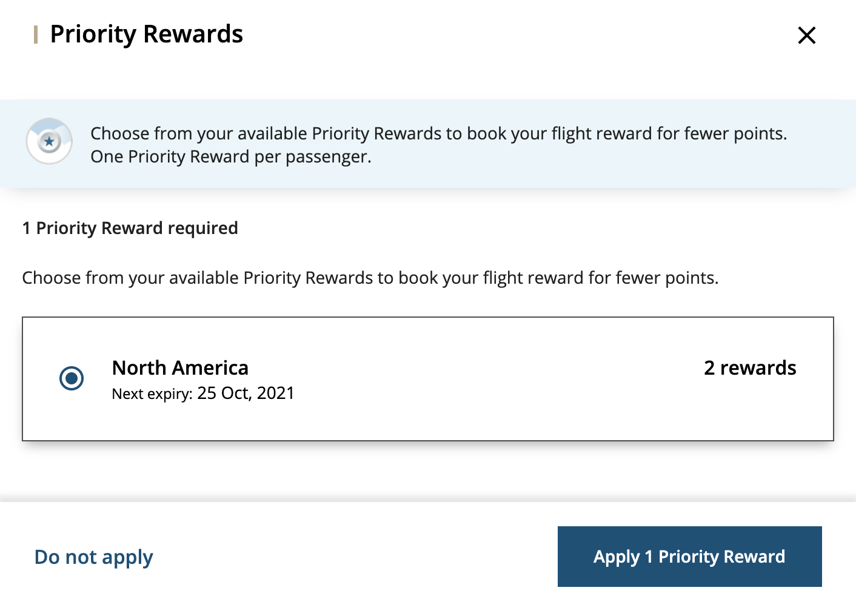This screenshot has height=616, width=856.
Task: Select the North America radio button
Action: 72,378
